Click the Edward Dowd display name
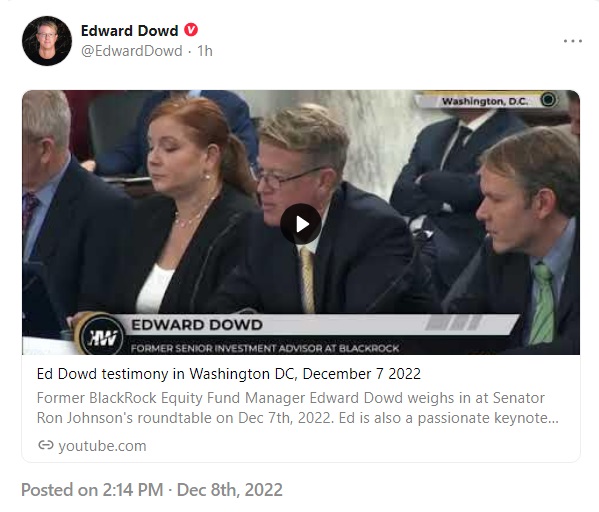This screenshot has width=599, height=512. 130,31
